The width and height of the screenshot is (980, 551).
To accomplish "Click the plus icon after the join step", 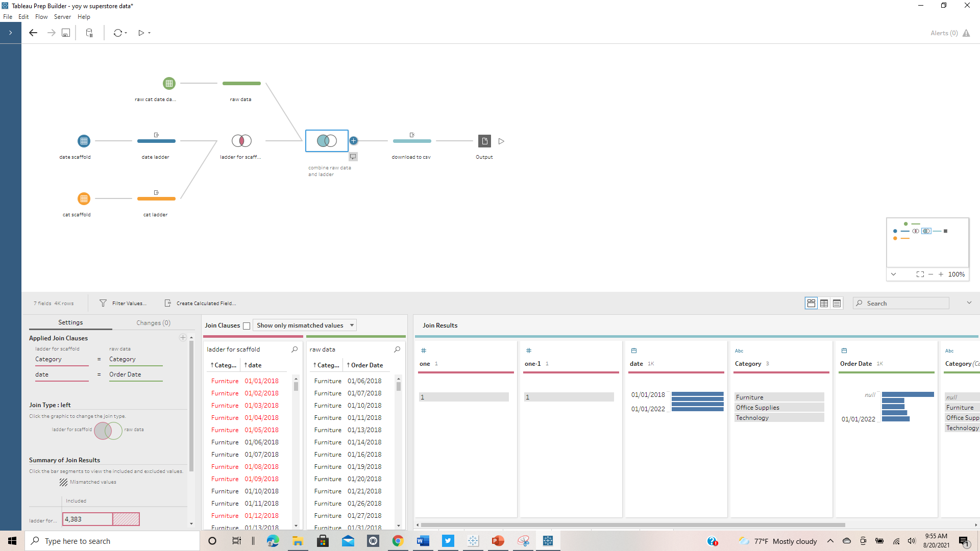I will [x=354, y=141].
